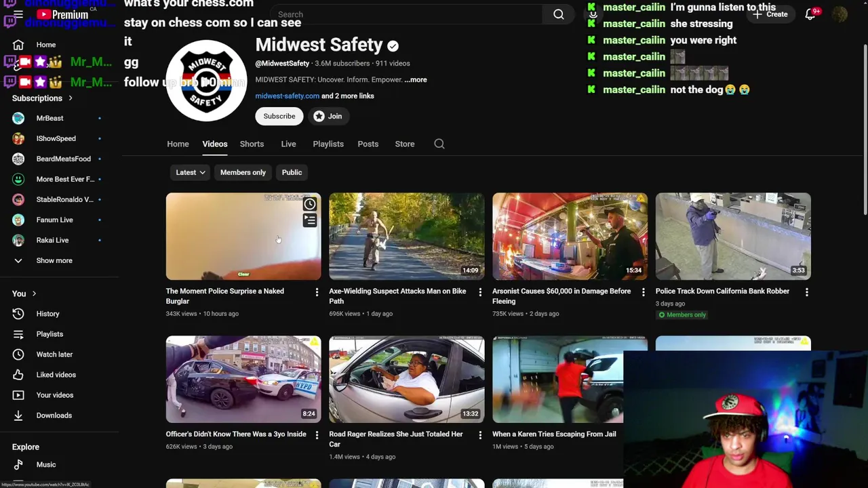Open the account avatar menu
Viewport: 868px width, 488px height.
tap(840, 14)
